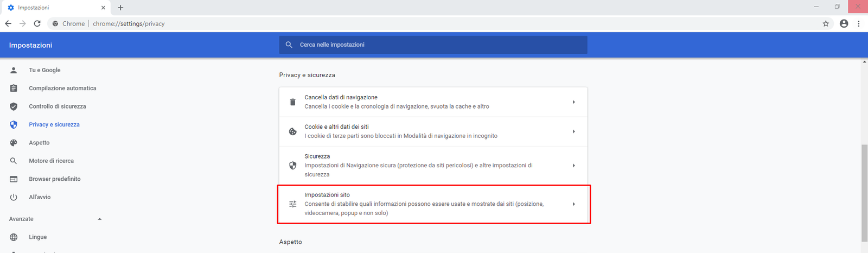Expand Cancella dati di navigazione arrow
868x253 pixels.
(x=573, y=102)
